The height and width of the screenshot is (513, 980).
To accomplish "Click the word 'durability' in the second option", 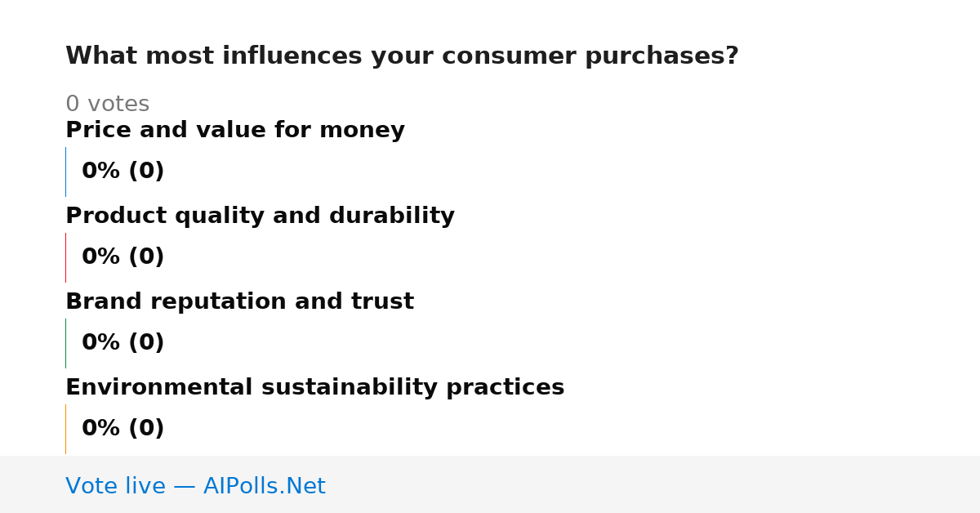I will point(391,216).
